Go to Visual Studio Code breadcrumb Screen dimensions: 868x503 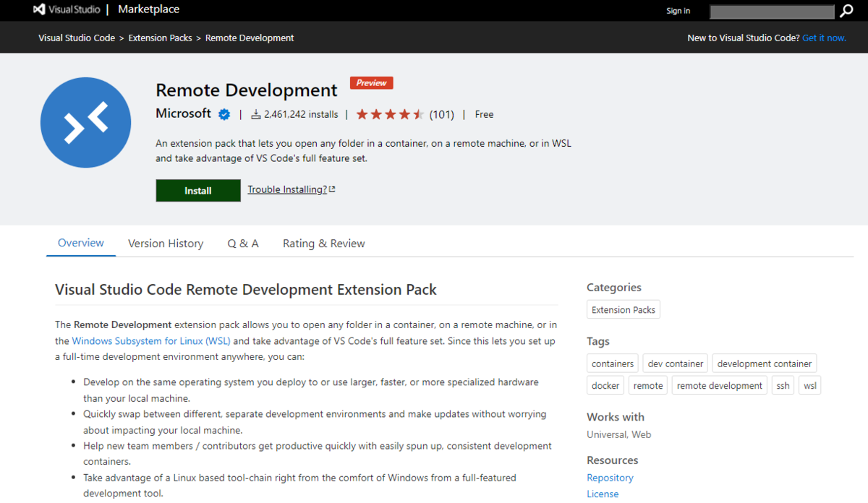(77, 38)
